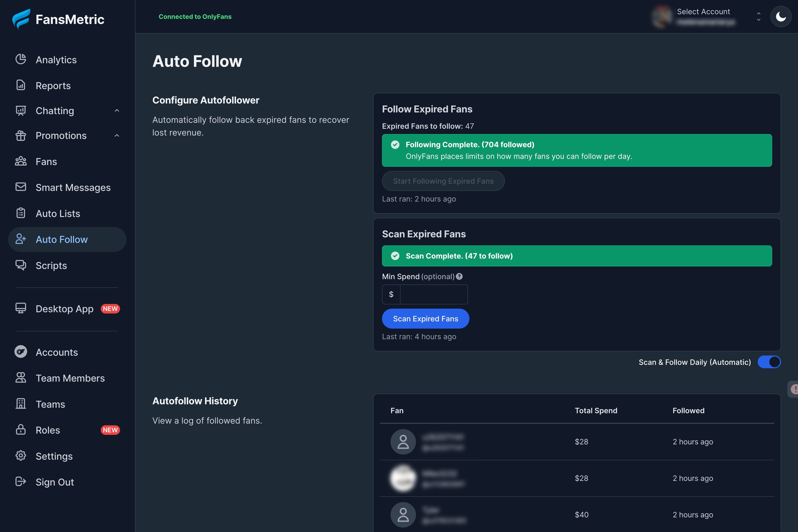Click the blurred photo avatar in second history row
This screenshot has height=532, width=798.
tap(403, 478)
